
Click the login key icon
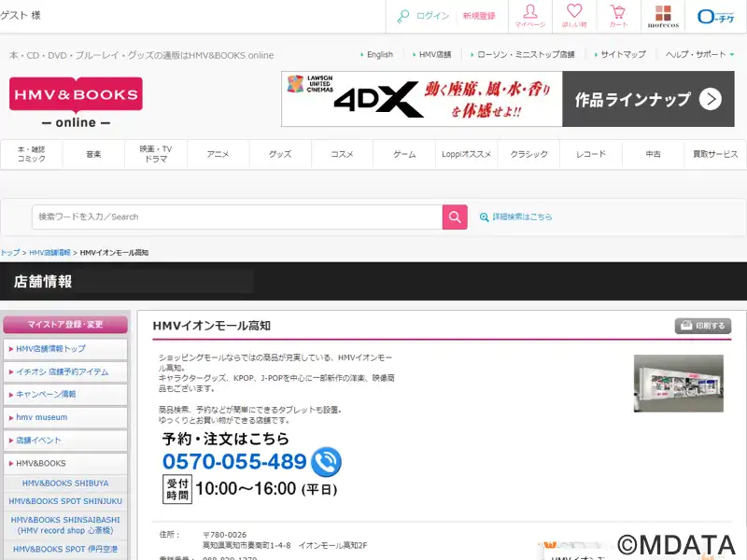(x=403, y=16)
